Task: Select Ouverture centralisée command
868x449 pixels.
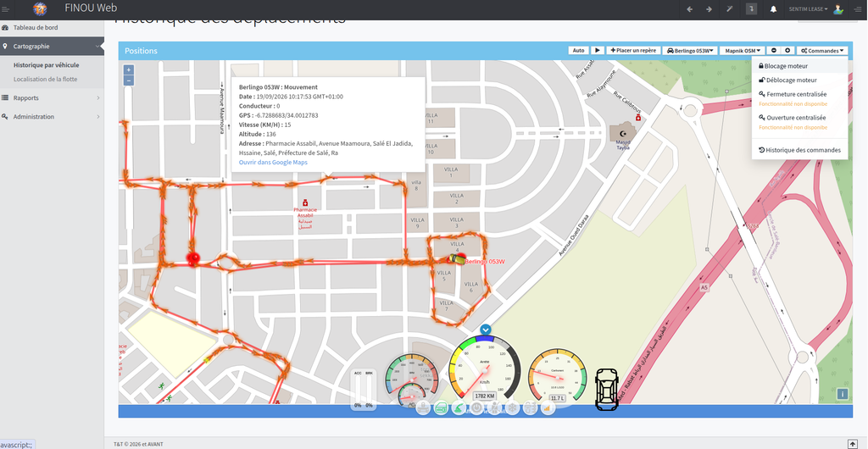Action: tap(799, 118)
